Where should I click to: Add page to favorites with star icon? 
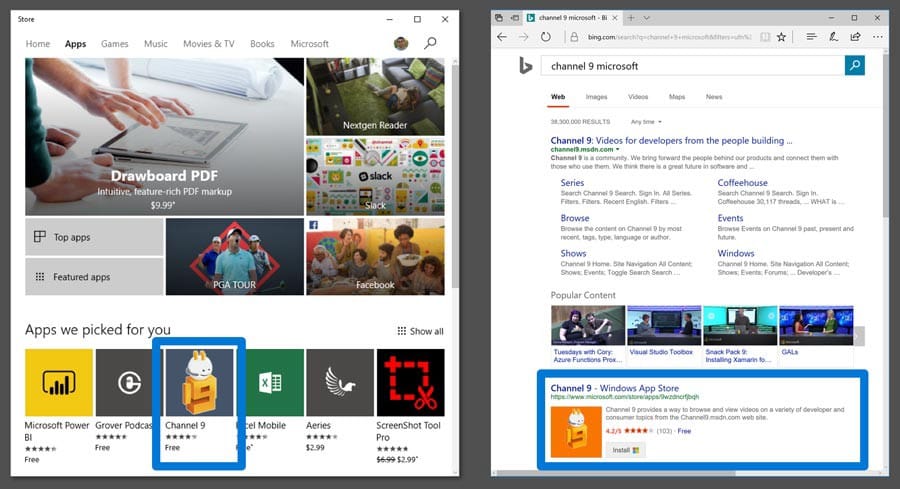(781, 37)
